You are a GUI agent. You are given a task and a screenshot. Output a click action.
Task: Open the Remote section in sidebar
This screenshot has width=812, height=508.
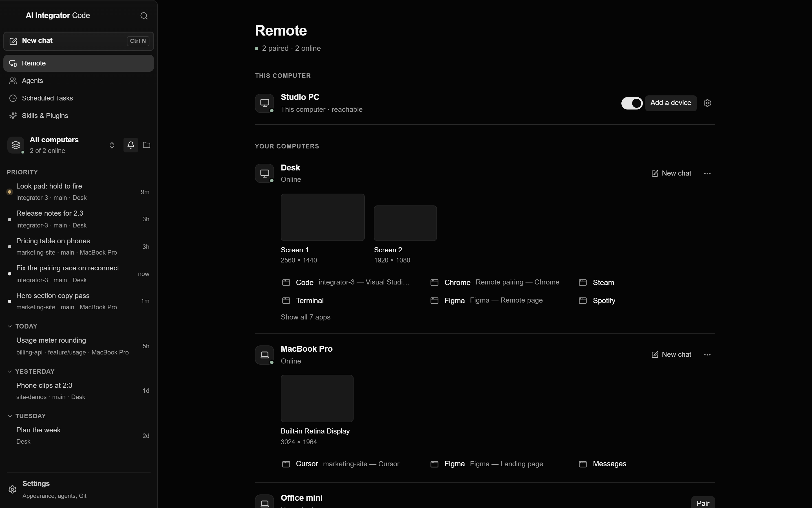click(x=78, y=63)
